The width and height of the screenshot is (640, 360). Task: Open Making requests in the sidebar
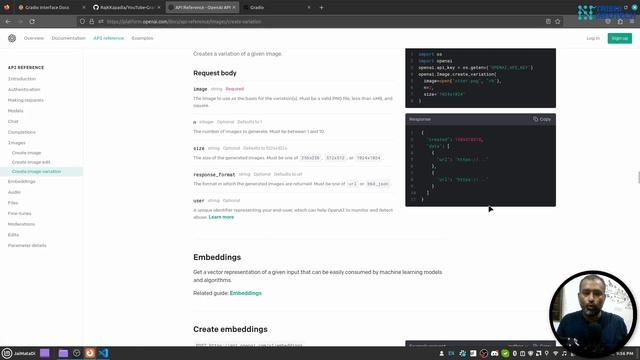pyautogui.click(x=26, y=100)
